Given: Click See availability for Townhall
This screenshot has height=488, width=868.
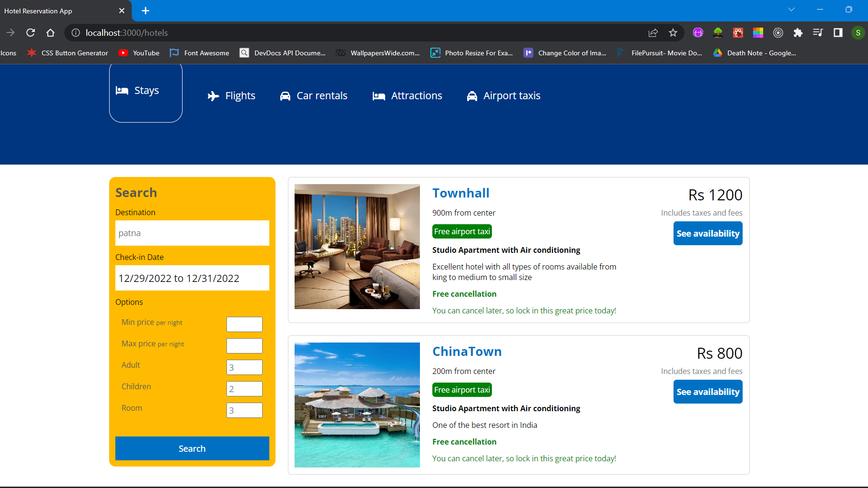Looking at the screenshot, I should tap(707, 233).
